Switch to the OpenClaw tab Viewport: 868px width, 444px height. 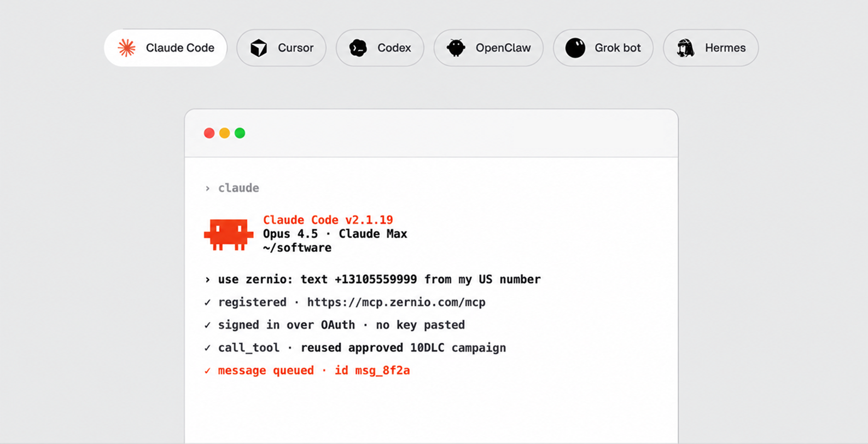(x=488, y=48)
